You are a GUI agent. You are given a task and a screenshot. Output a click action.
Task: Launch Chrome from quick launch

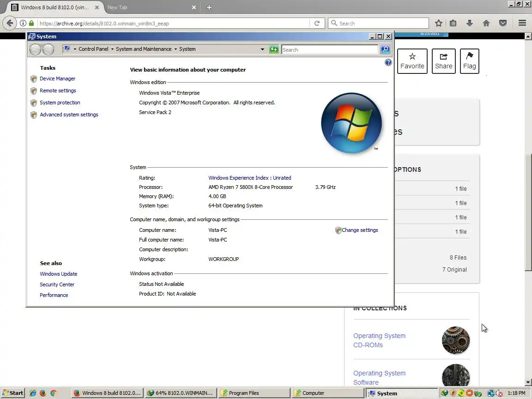point(53,393)
